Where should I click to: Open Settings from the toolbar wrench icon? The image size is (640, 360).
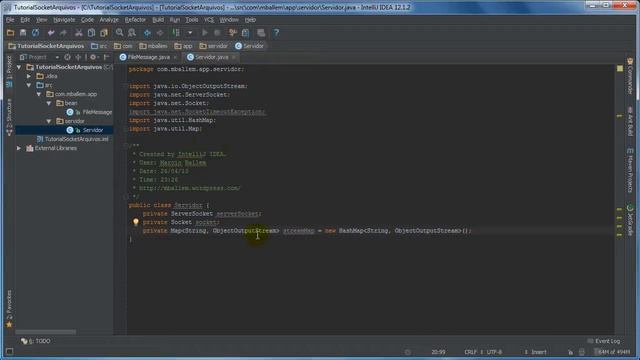[233, 33]
